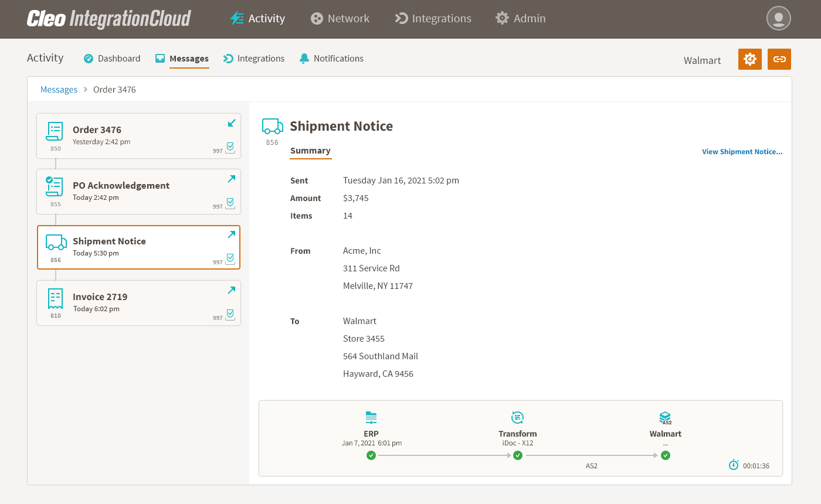Open the Network top navigation item
821x504 pixels.
pyautogui.click(x=340, y=18)
